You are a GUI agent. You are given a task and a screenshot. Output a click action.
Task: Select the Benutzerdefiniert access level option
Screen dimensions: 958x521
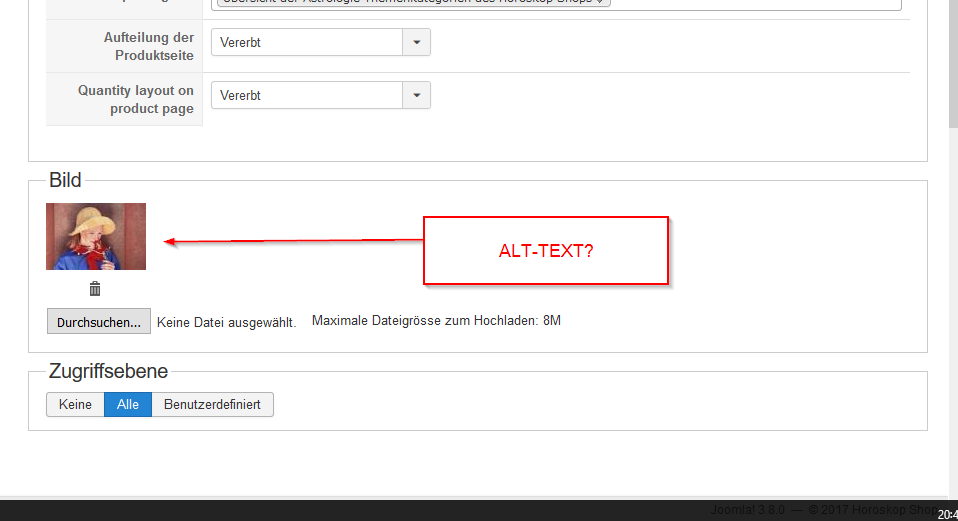pyautogui.click(x=212, y=404)
